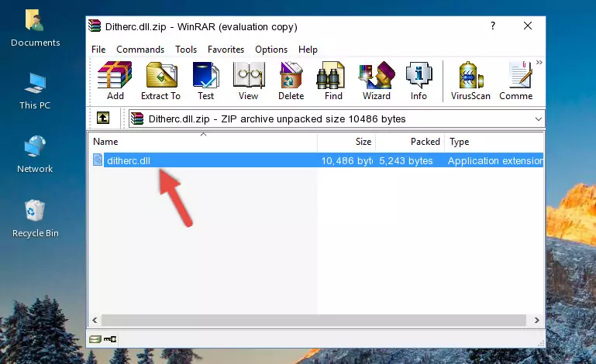Sort by Packed column header
596x364 pixels.
(x=410, y=142)
